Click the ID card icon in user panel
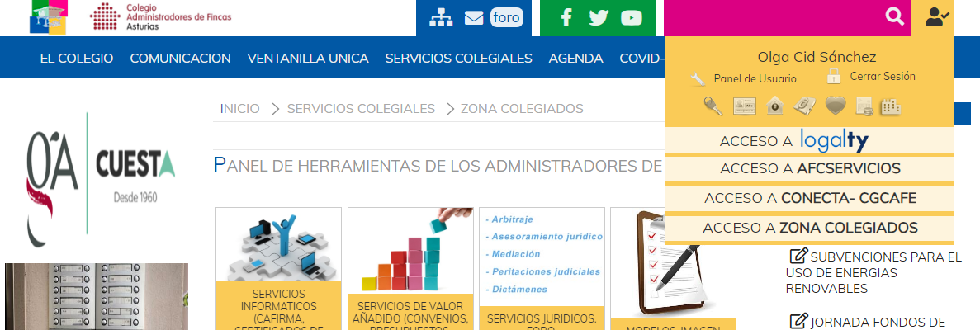Viewport: 980px width, 330px height. click(x=745, y=106)
